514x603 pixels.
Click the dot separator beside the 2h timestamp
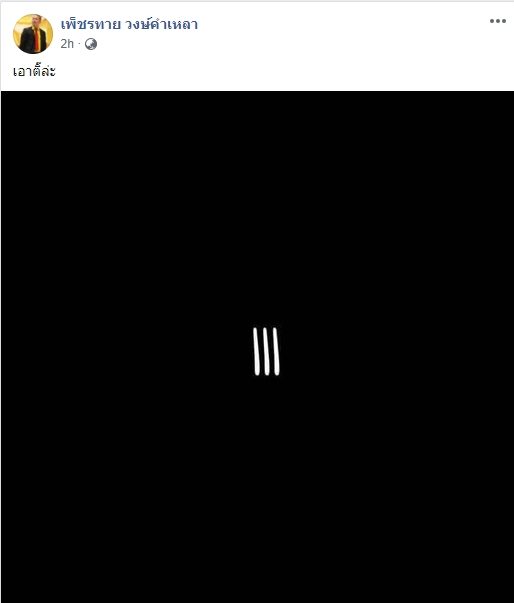pos(79,44)
